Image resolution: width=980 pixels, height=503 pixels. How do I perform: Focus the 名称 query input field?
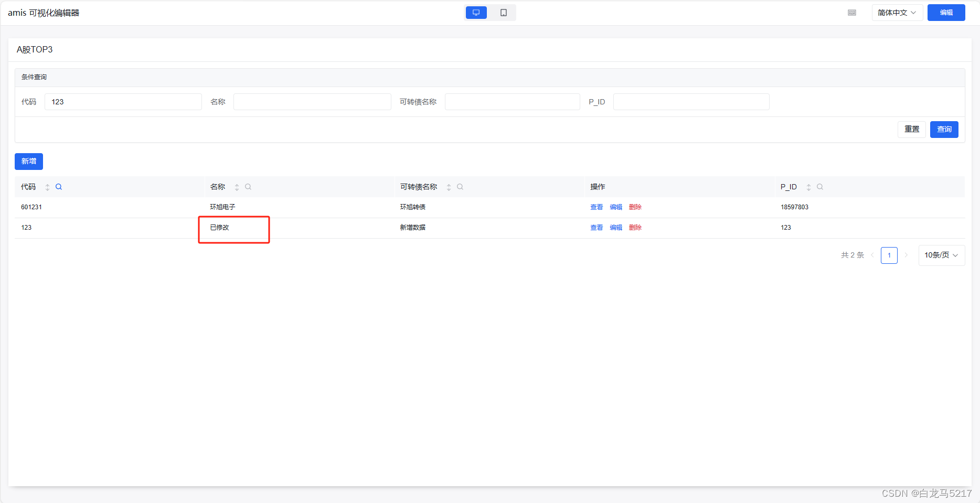click(312, 102)
